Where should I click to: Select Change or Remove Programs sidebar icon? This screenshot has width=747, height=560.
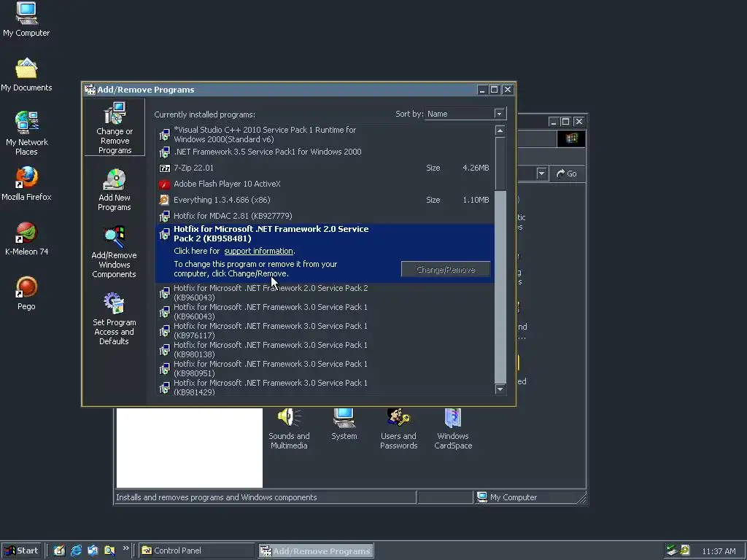coord(115,128)
